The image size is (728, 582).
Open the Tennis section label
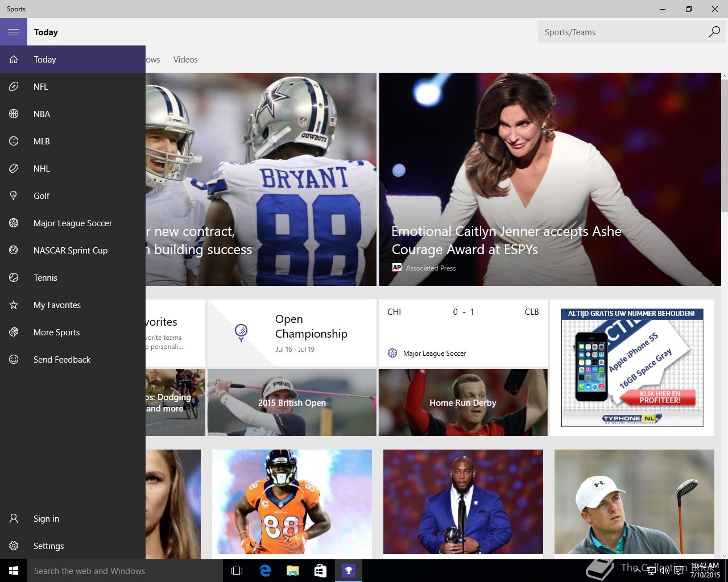tap(45, 277)
